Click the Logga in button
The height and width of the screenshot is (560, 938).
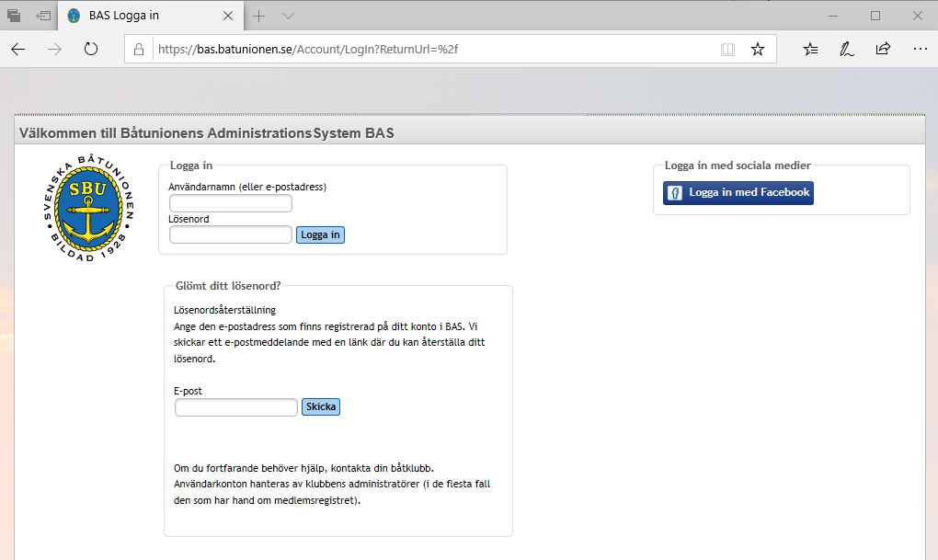[320, 234]
